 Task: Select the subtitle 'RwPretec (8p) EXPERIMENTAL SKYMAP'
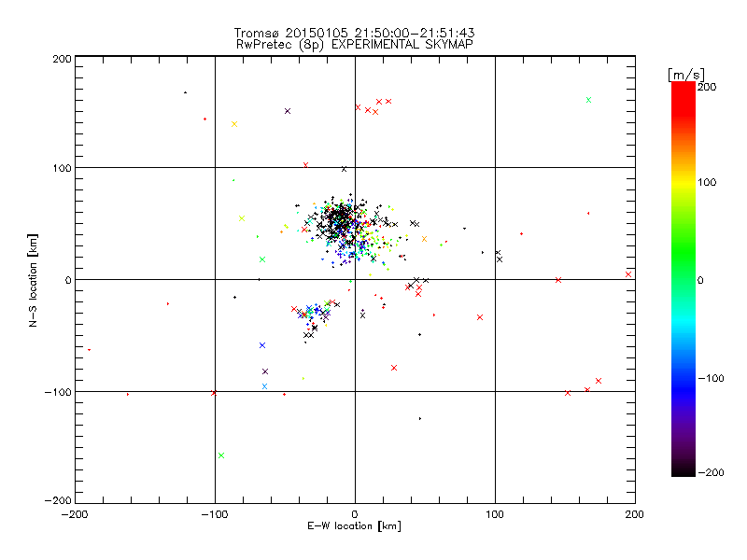[354, 44]
